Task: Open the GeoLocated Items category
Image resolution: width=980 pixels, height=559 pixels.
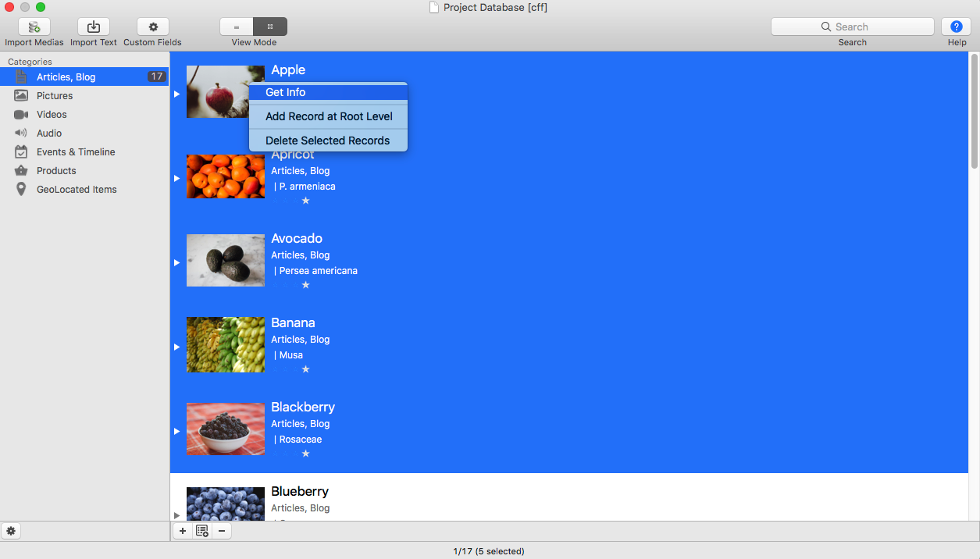Action: [76, 189]
